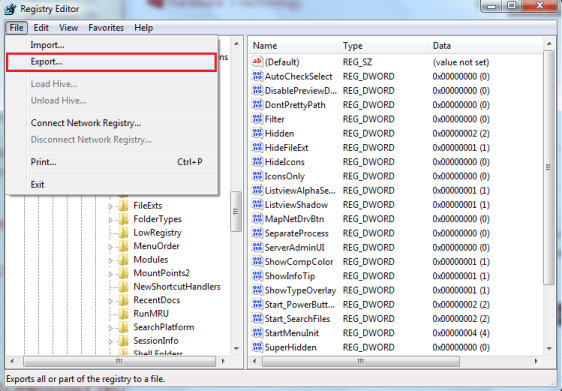This screenshot has width=562, height=391.
Task: Expand the FileExts tree node
Action: (111, 206)
